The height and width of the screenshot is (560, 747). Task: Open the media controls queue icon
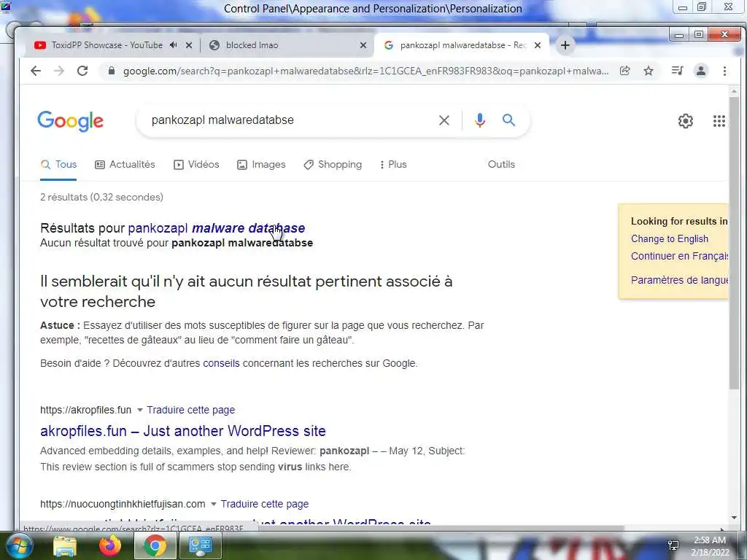point(677,71)
